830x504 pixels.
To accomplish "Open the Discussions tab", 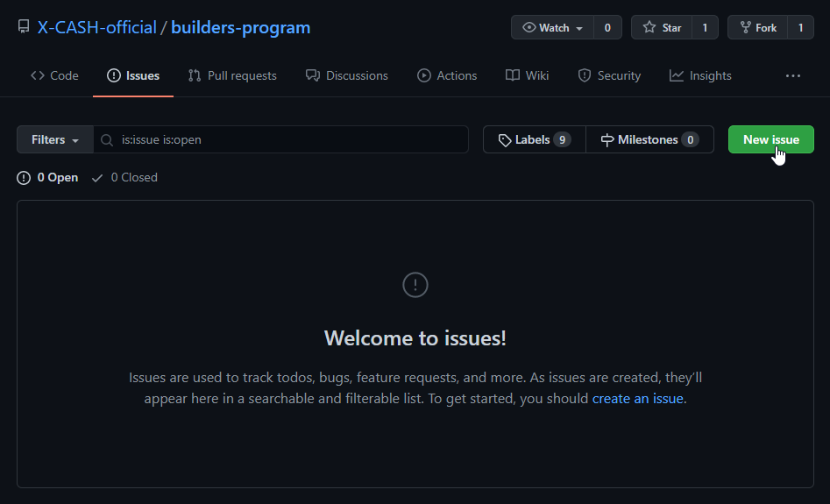I will click(x=347, y=75).
